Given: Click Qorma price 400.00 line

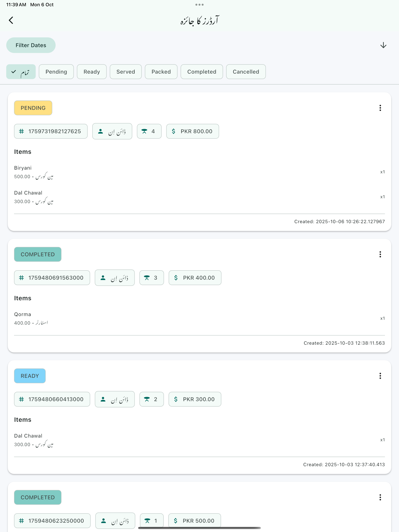Looking at the screenshot, I should point(31,323).
